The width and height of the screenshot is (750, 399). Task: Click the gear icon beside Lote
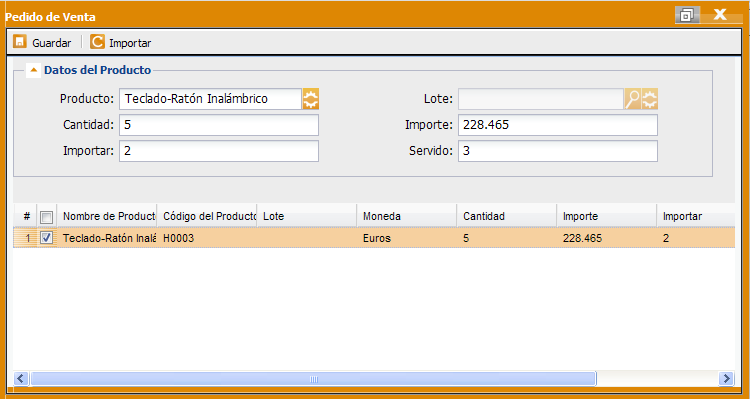[650, 99]
